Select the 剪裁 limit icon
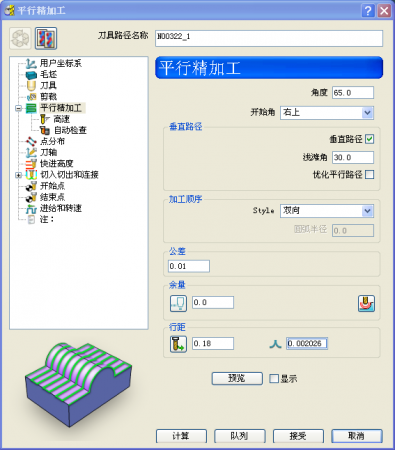 (31, 97)
